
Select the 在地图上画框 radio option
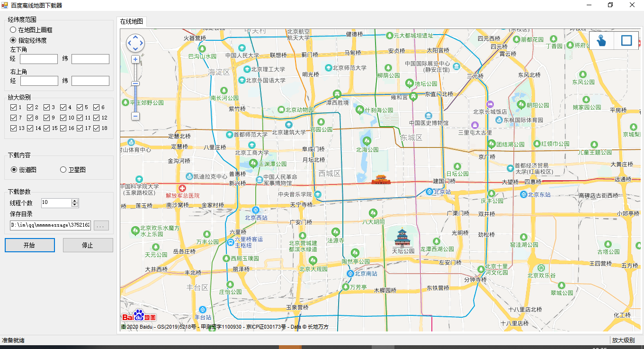click(31, 30)
